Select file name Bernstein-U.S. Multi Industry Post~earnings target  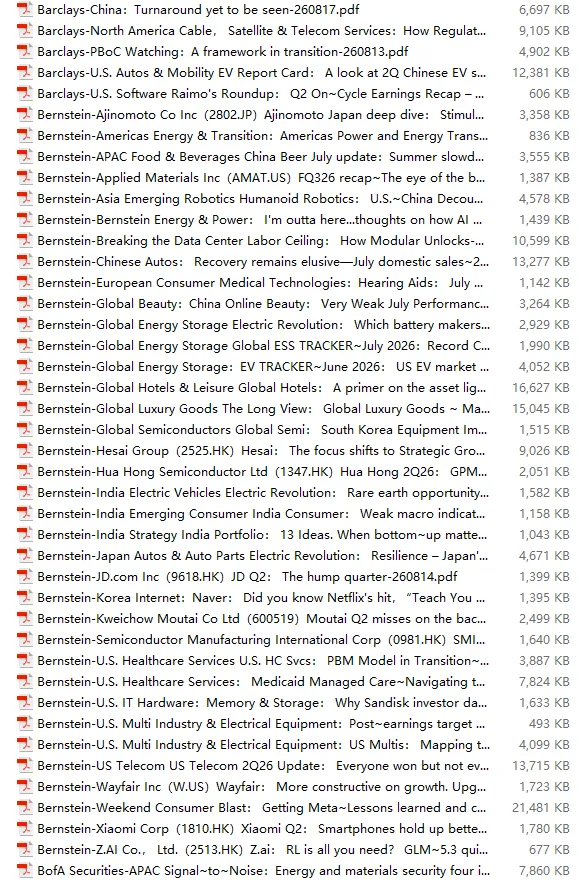[x=261, y=723]
